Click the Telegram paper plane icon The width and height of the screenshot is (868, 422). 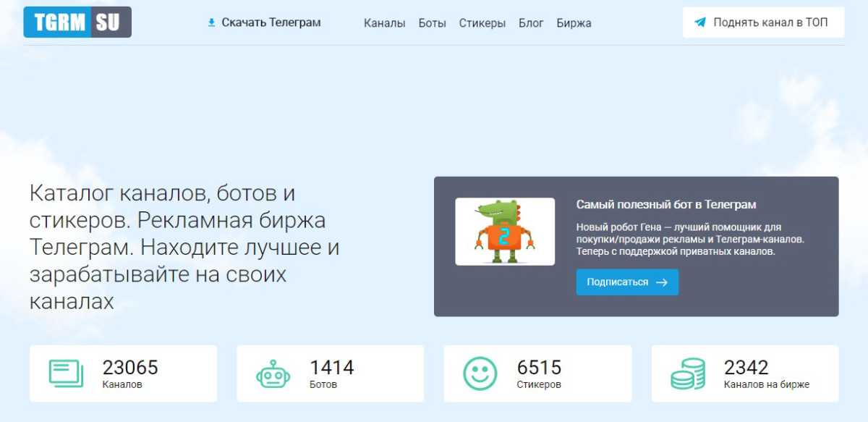point(699,22)
